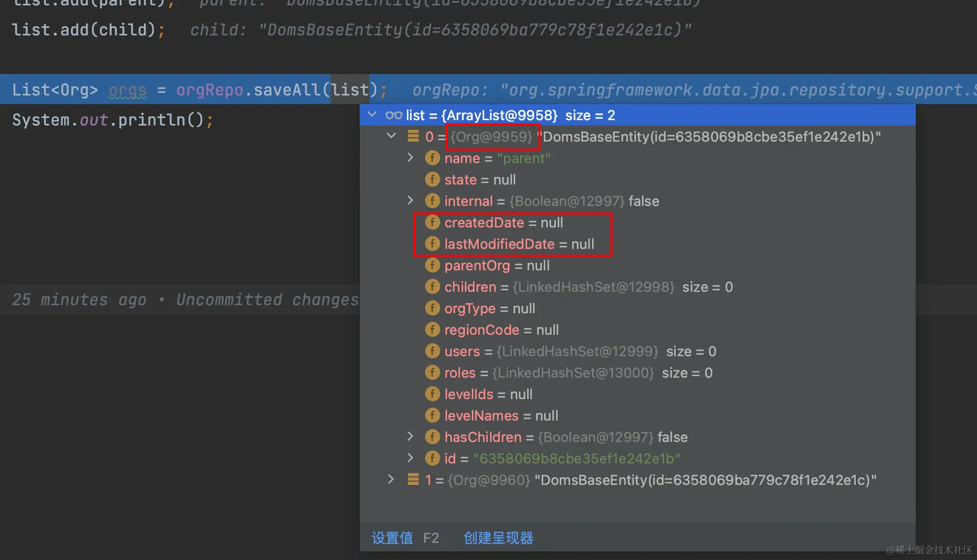
Task: Click the id value "6358069b8cbe35ef1e242e1b"
Action: pos(577,459)
